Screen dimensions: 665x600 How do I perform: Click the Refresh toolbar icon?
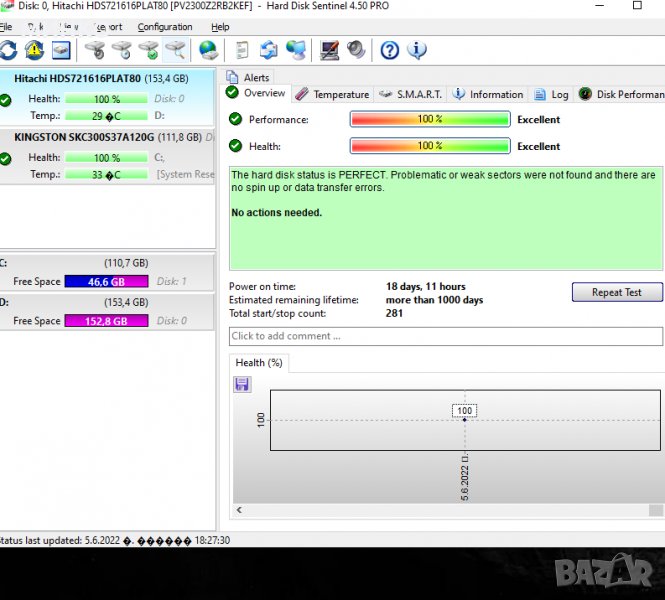coord(8,50)
